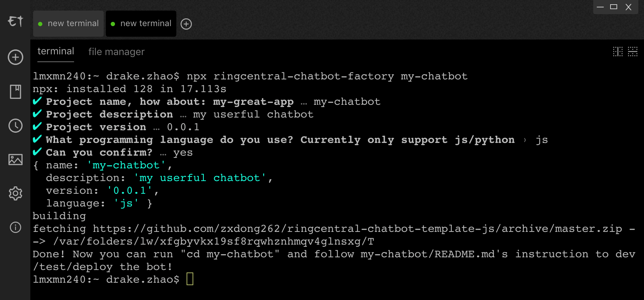
Task: Click the terminal cursor at prompt
Action: coord(190,279)
